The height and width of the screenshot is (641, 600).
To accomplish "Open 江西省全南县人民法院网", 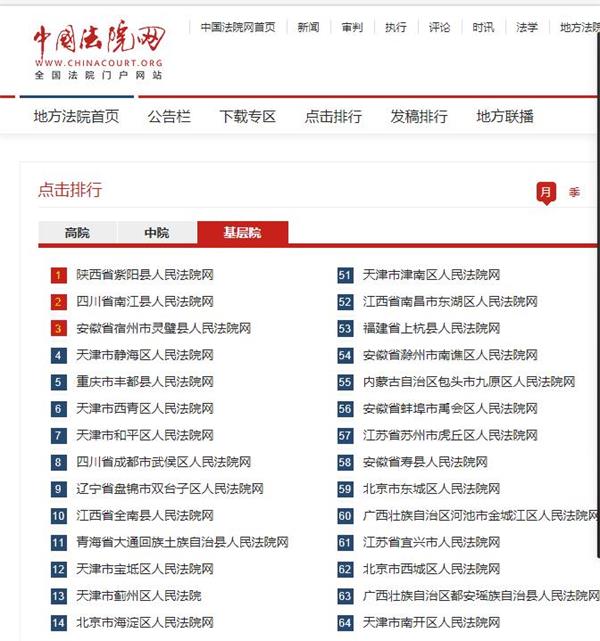I will (145, 515).
